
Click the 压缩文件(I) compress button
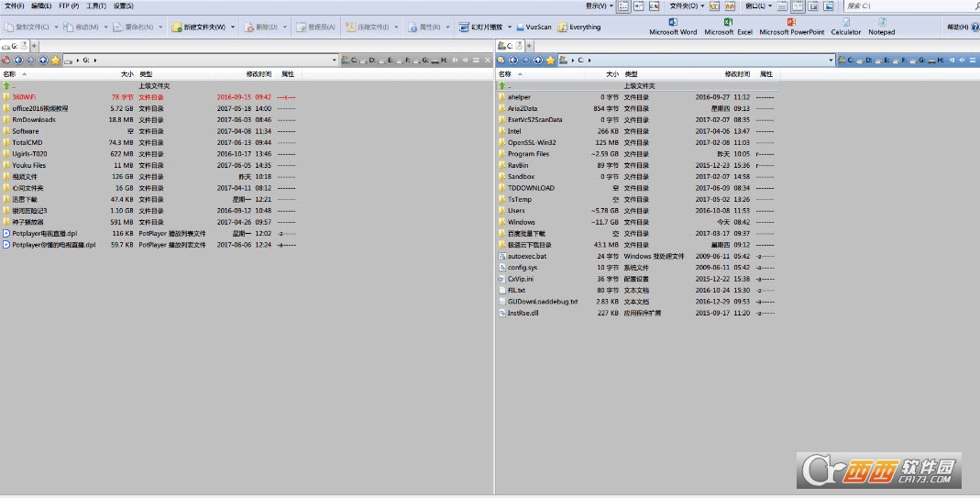368,27
